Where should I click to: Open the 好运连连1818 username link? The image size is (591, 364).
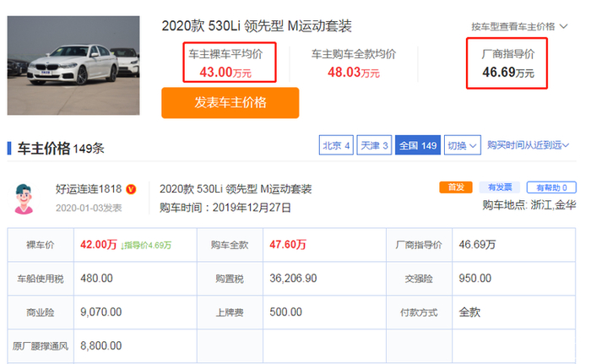tap(89, 189)
